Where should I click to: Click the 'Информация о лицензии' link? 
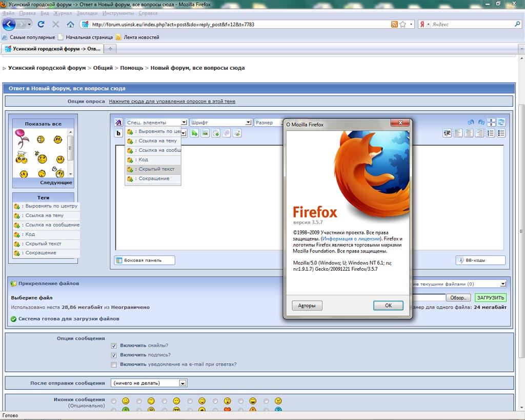pyautogui.click(x=351, y=238)
